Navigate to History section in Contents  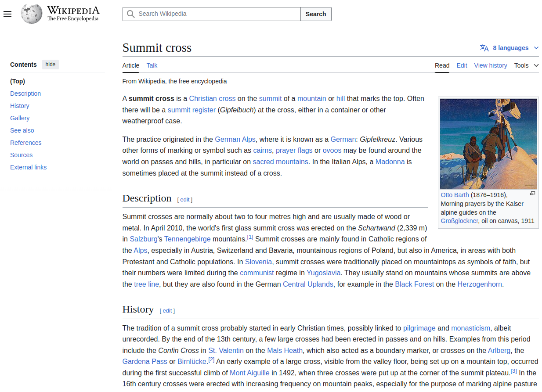(x=20, y=106)
